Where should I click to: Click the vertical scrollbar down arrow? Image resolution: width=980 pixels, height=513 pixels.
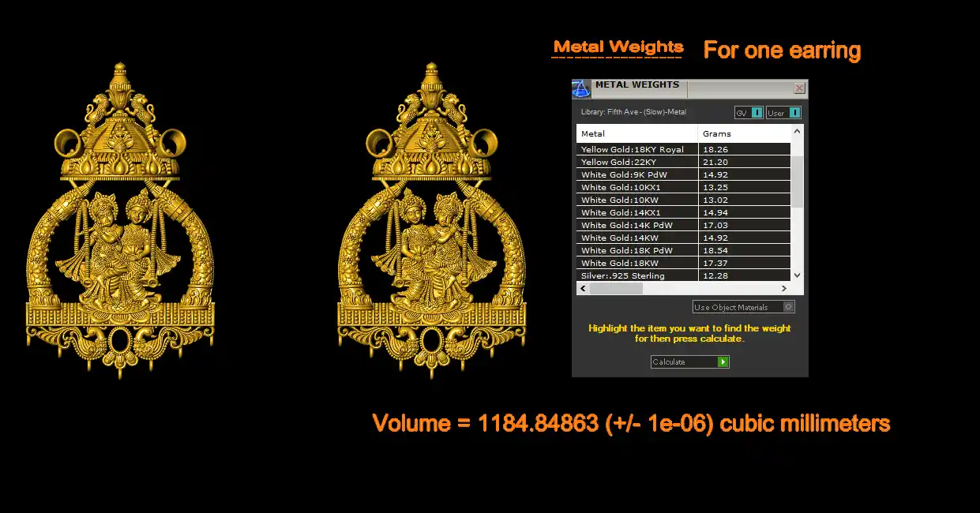click(797, 275)
